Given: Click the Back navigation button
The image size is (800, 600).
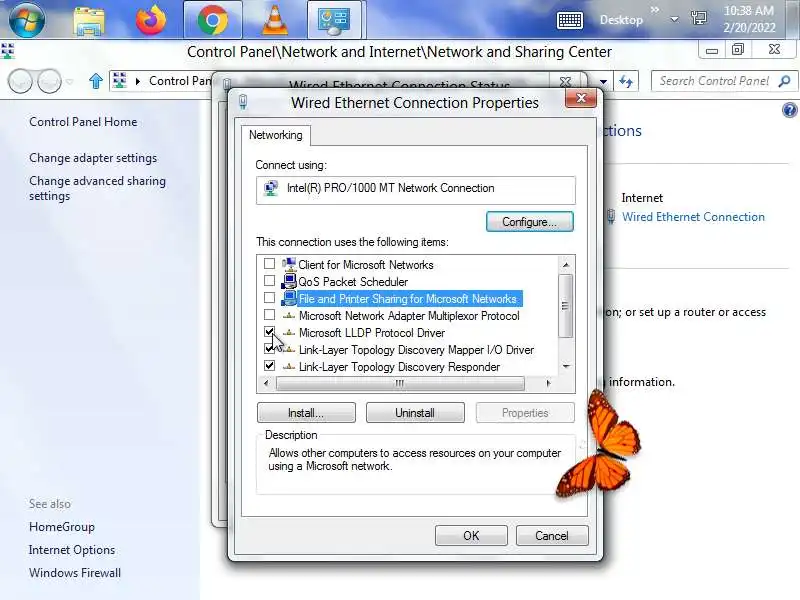Looking at the screenshot, I should pos(20,81).
